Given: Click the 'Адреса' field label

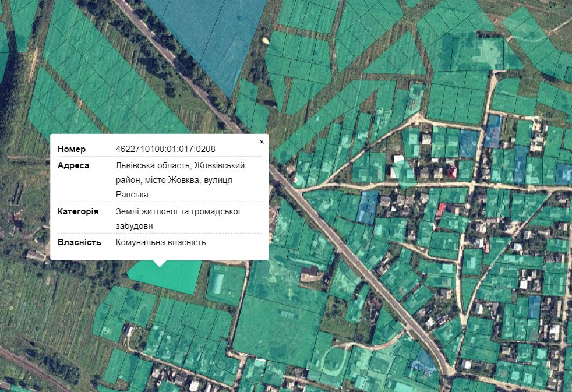Looking at the screenshot, I should (x=73, y=165).
